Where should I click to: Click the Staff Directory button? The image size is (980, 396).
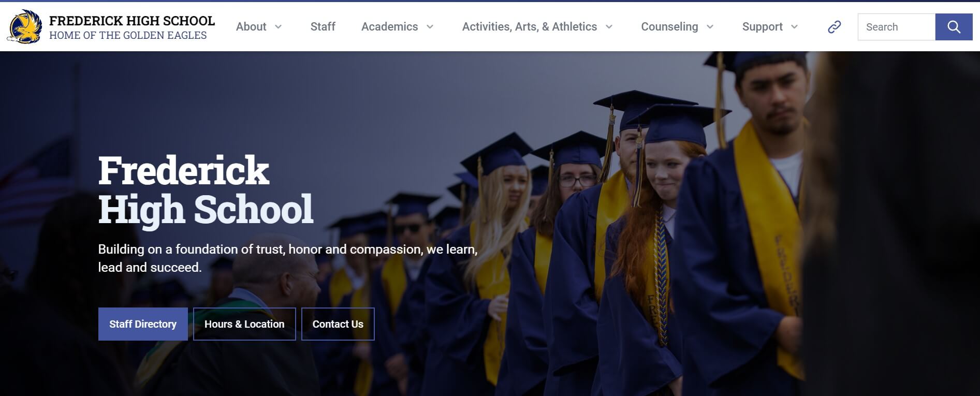[143, 324]
